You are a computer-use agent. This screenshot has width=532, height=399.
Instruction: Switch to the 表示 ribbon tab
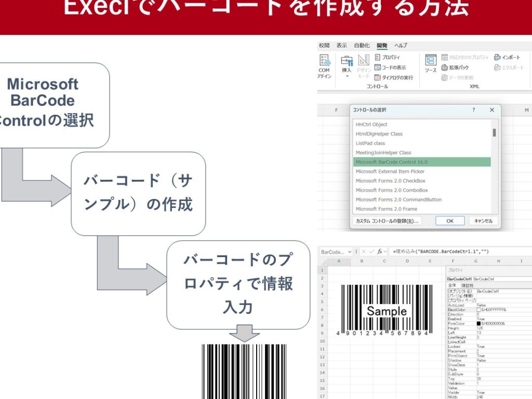tap(342, 46)
